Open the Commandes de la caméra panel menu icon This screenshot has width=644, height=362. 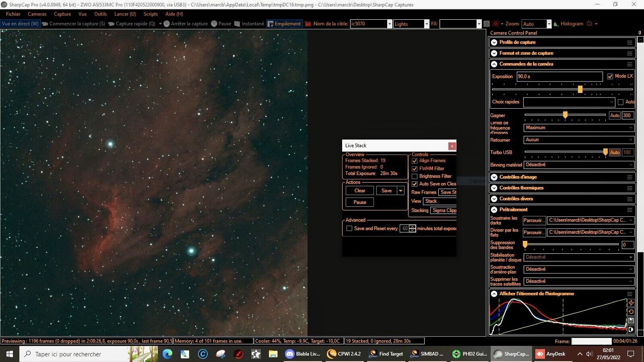pyautogui.click(x=629, y=64)
